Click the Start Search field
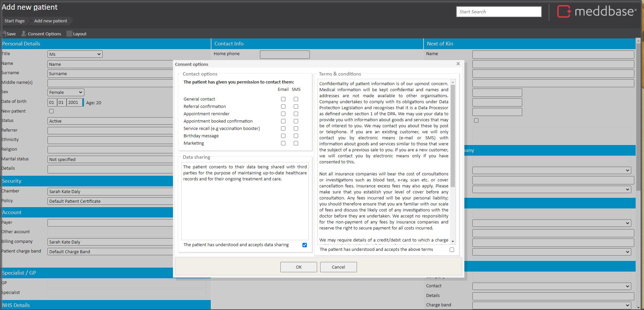644x310 pixels. pyautogui.click(x=498, y=12)
